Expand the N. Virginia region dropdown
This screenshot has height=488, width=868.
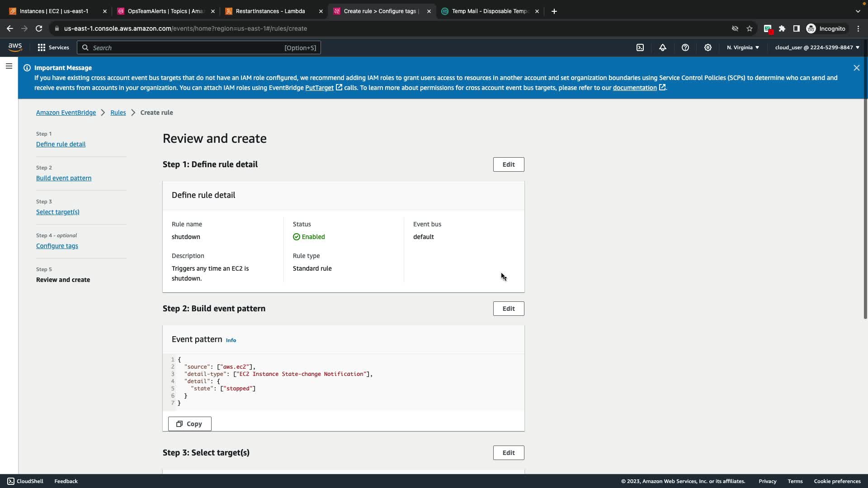743,47
